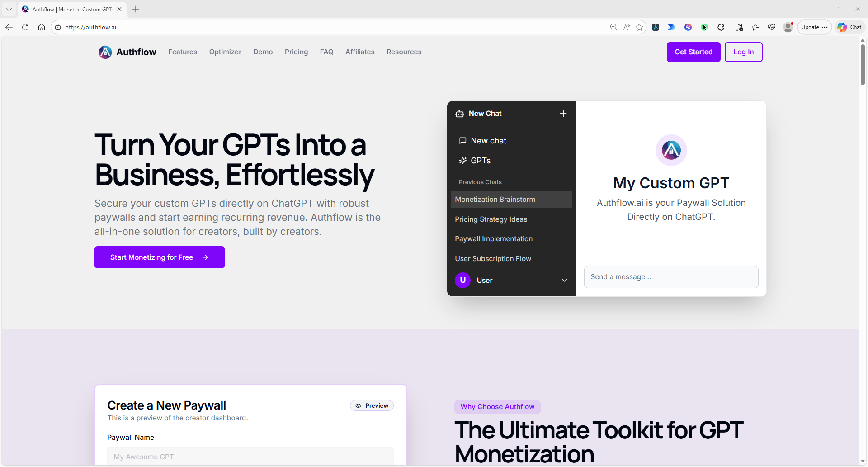868x467 pixels.
Task: Open the favorites list icon
Action: [755, 27]
